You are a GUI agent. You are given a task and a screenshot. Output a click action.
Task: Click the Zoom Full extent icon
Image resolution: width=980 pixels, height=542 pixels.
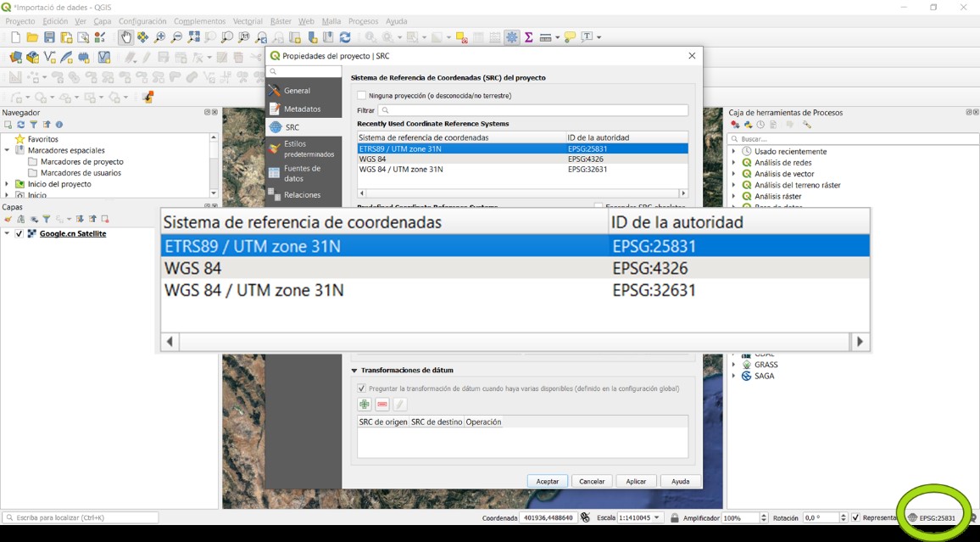point(194,37)
